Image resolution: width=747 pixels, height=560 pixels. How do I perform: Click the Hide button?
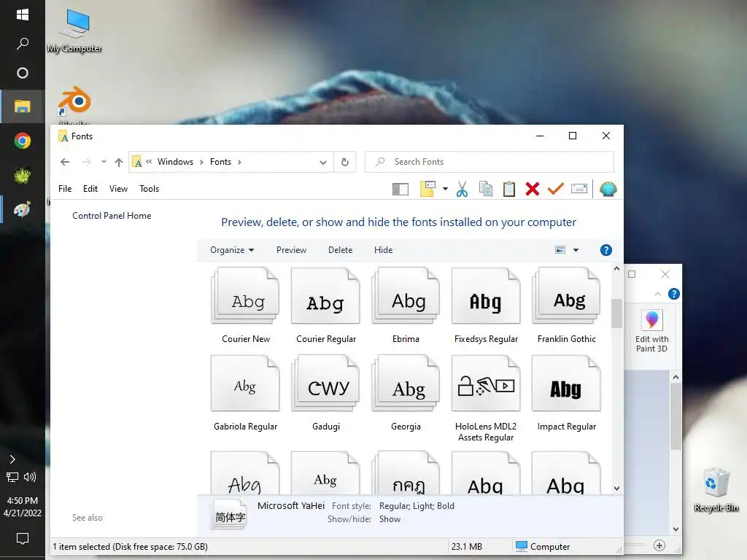[x=383, y=250]
